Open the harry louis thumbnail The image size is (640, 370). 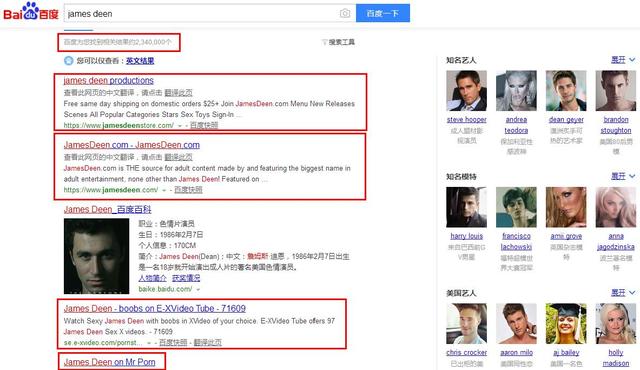[x=466, y=207]
